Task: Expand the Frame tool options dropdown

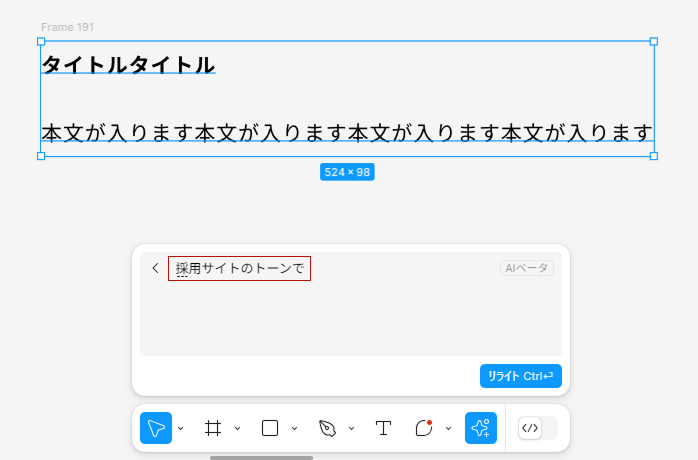Action: pos(238,428)
